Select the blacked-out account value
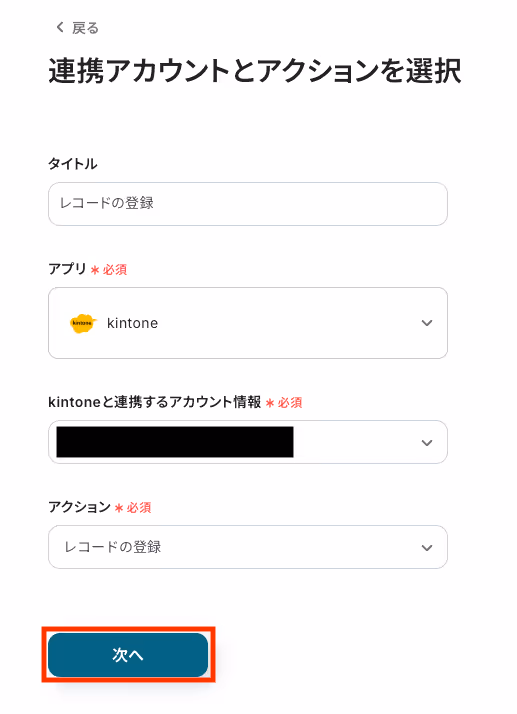The height and width of the screenshot is (714, 517). [175, 442]
